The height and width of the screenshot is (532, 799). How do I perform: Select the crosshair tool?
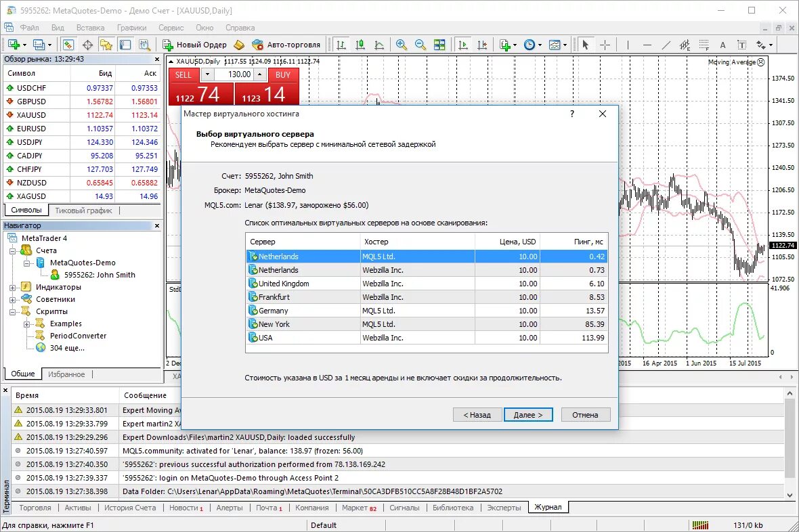point(605,45)
